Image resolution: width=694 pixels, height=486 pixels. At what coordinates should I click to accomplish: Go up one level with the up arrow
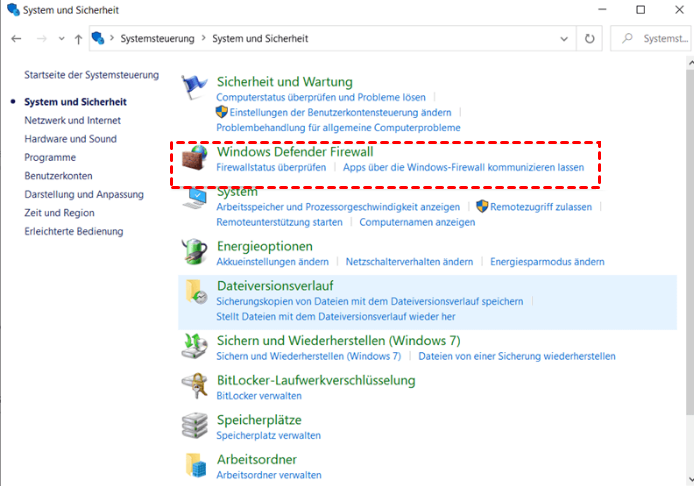[x=78, y=39]
